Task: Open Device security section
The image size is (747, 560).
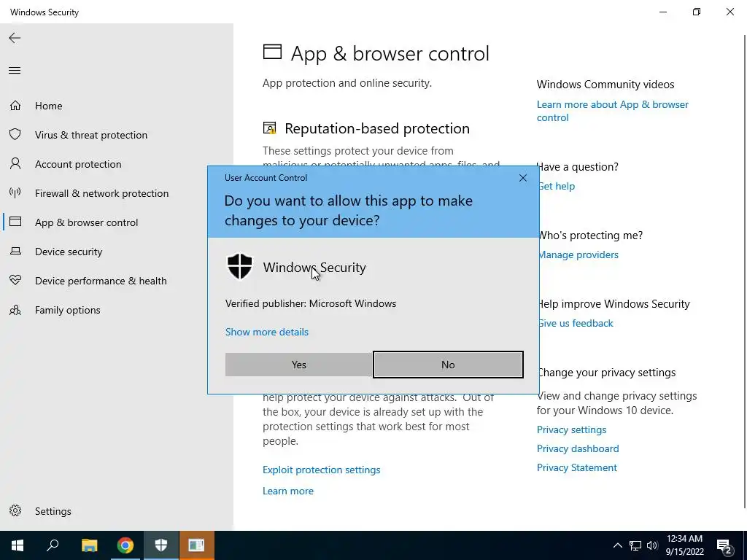Action: [x=69, y=252]
